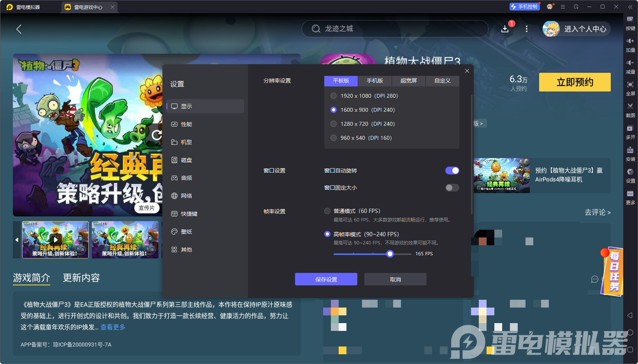The width and height of the screenshot is (638, 364).
Task: Open the 更新内容 tab
Action: [81, 278]
